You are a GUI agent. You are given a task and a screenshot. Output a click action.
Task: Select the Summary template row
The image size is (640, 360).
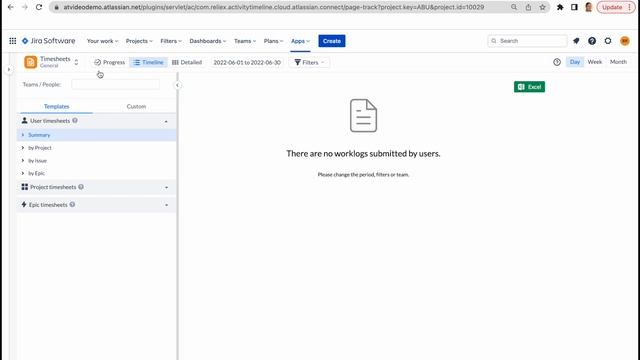(x=97, y=135)
